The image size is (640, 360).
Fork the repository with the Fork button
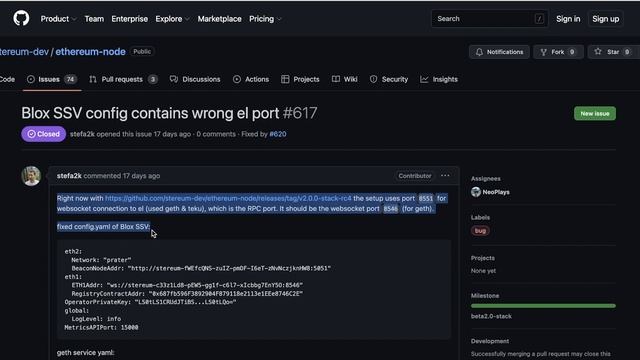coord(558,52)
